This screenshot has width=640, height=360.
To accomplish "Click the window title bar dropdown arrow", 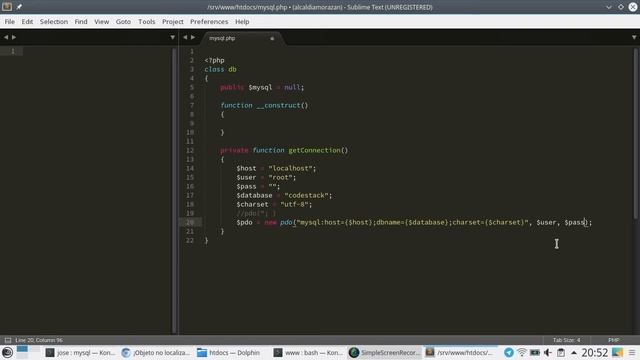I will click(x=609, y=7).
